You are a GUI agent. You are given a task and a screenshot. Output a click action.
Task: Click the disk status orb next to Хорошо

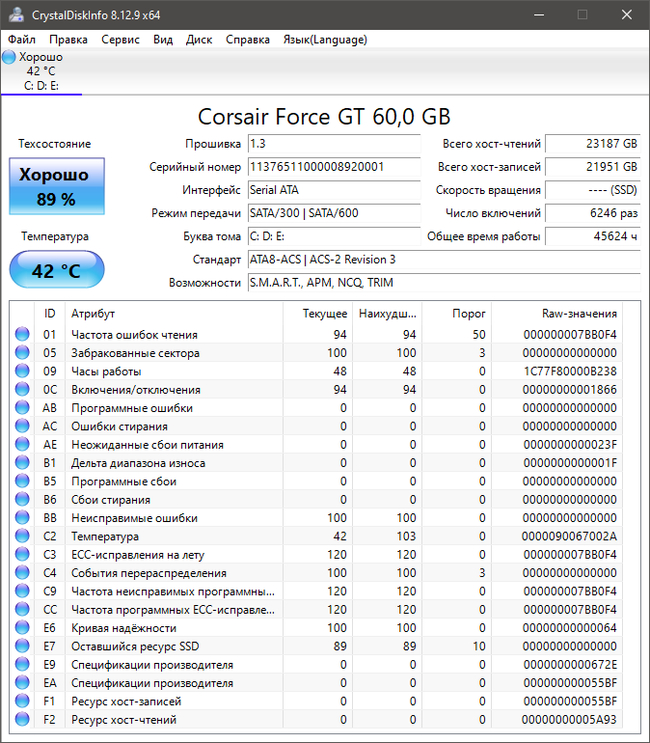click(9, 57)
